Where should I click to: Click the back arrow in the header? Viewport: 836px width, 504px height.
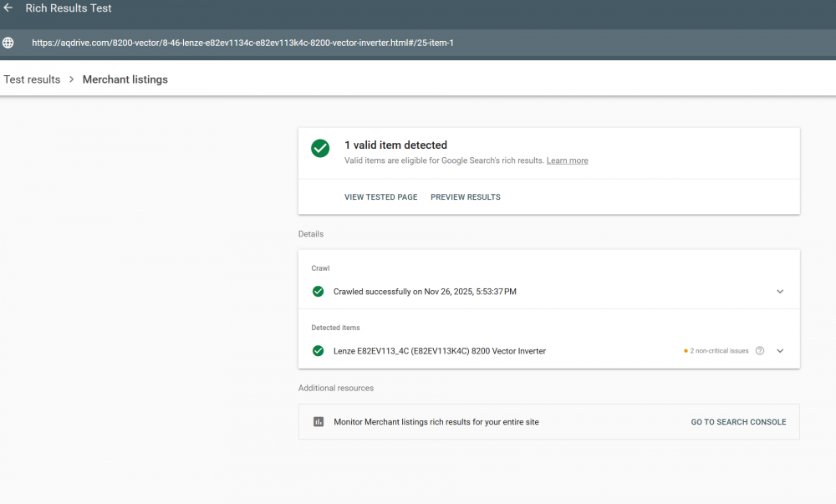pos(8,8)
